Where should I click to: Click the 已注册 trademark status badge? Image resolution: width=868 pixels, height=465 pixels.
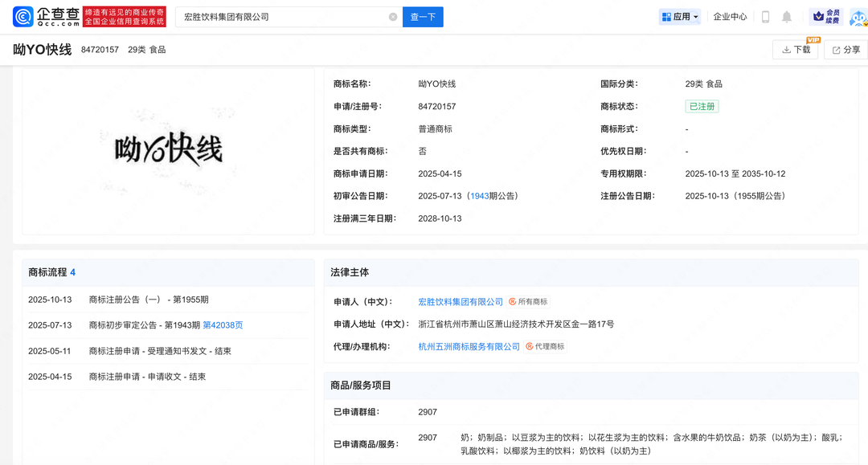pyautogui.click(x=702, y=106)
